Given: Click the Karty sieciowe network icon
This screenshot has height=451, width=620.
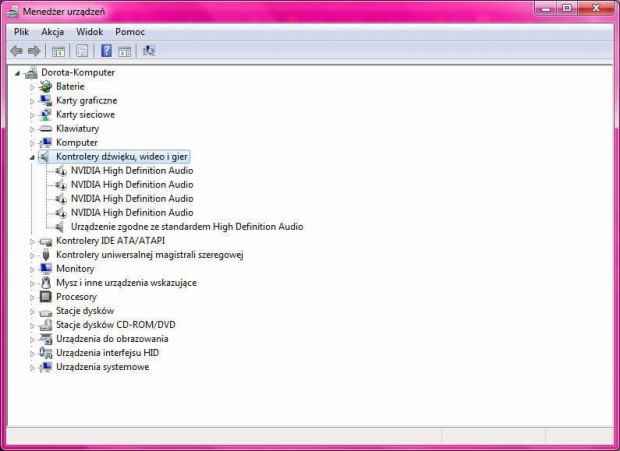Looking at the screenshot, I should (x=46, y=115).
